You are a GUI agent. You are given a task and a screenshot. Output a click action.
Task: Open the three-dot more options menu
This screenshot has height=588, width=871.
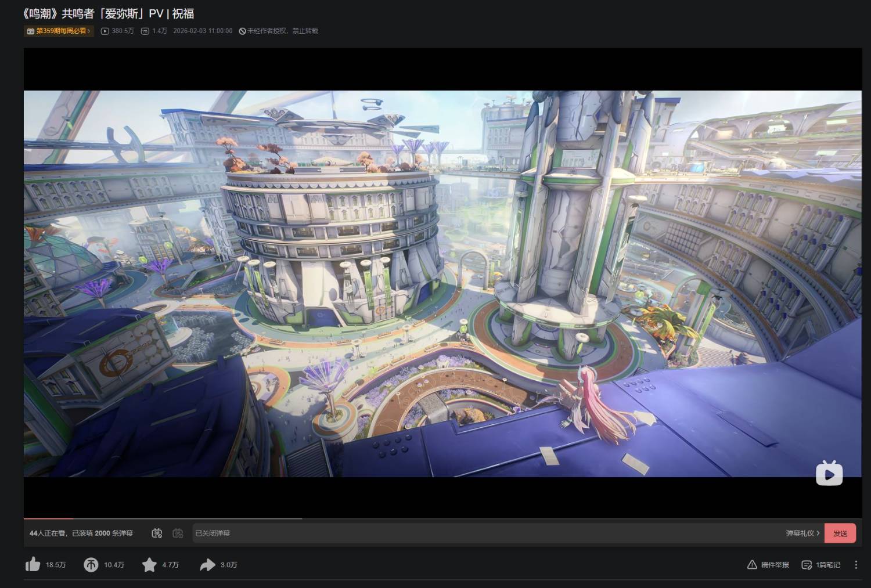pos(855,565)
